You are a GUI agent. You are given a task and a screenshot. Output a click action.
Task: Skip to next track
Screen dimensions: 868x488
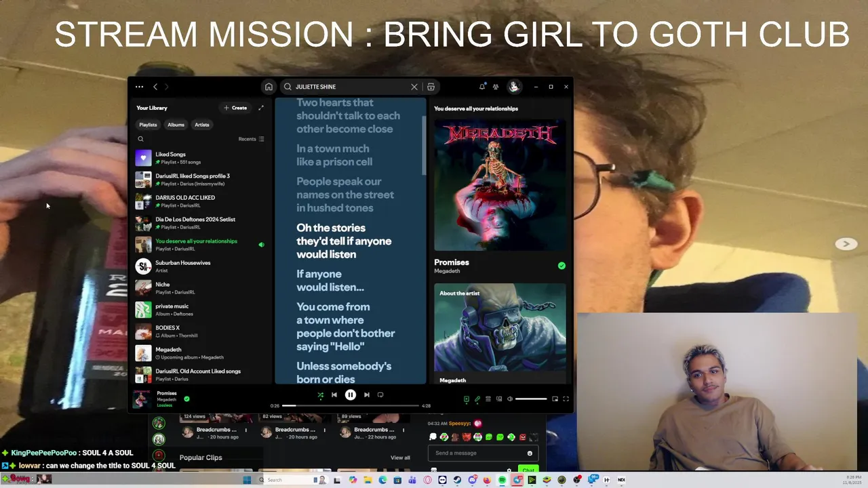[x=367, y=395]
